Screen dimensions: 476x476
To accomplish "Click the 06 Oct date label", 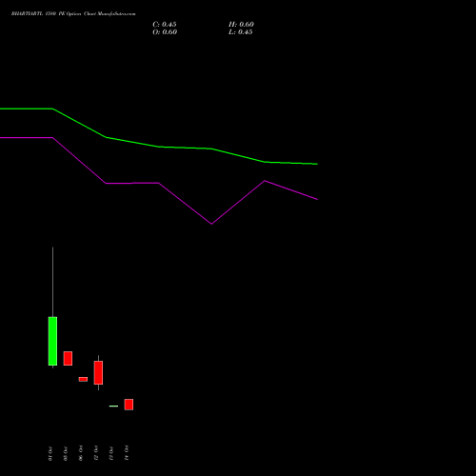I will 81,453.
